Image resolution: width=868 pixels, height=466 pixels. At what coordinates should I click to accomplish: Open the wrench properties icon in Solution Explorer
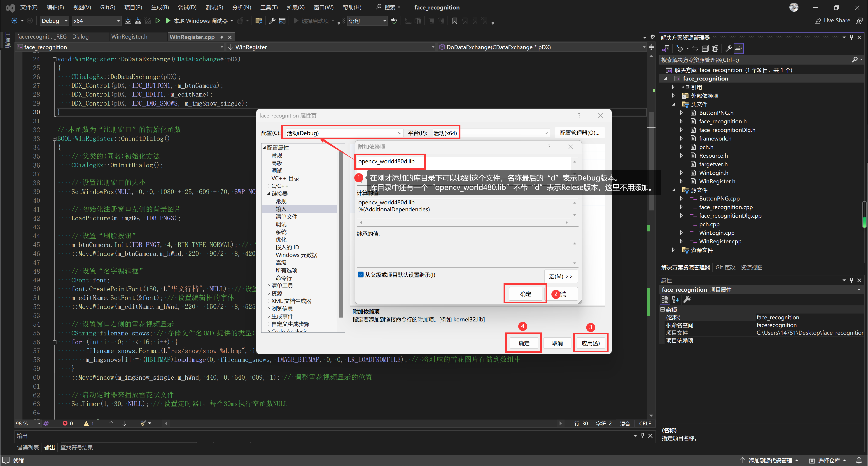click(x=728, y=48)
